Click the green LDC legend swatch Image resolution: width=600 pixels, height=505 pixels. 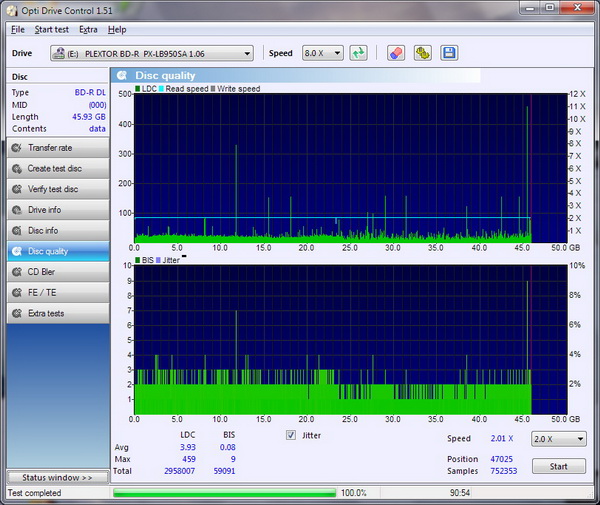137,89
